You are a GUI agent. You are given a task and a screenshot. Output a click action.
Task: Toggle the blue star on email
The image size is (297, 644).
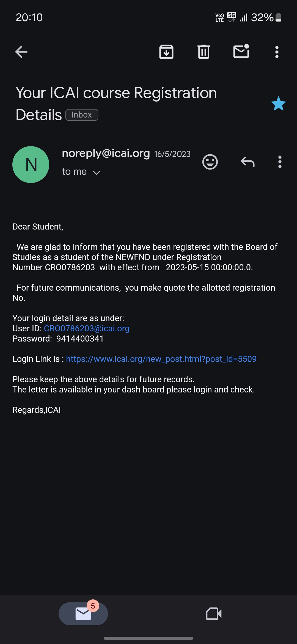(278, 104)
